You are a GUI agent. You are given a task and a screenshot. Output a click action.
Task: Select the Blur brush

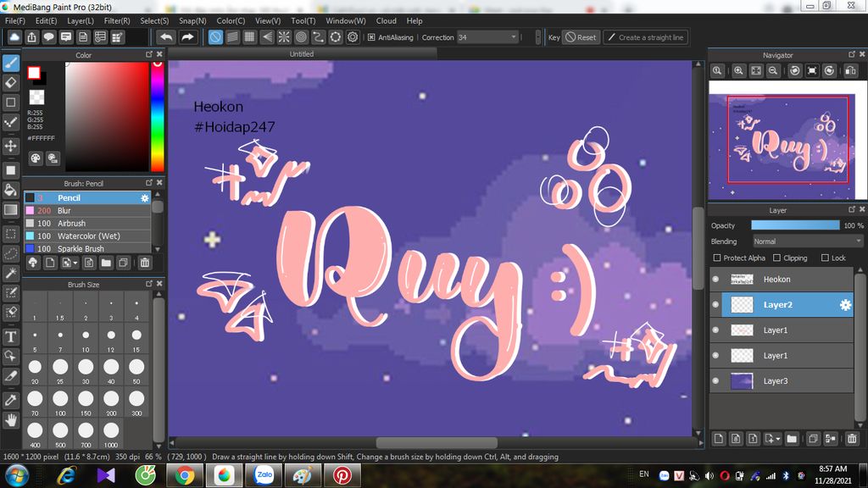[87, 210]
